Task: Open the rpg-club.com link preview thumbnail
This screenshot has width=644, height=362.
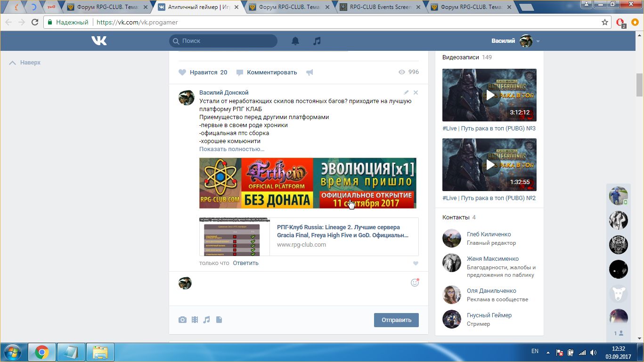Action: tap(234, 237)
